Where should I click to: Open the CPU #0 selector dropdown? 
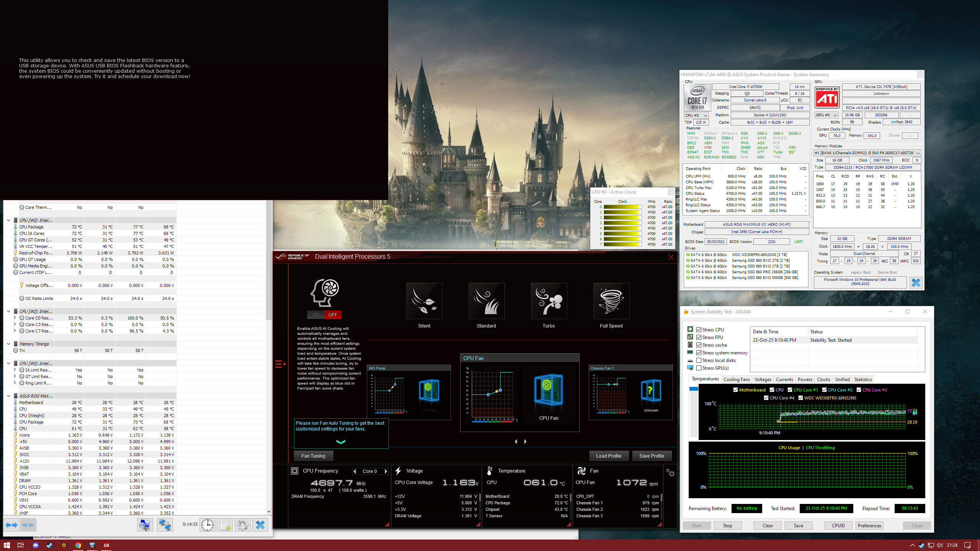coord(696,115)
